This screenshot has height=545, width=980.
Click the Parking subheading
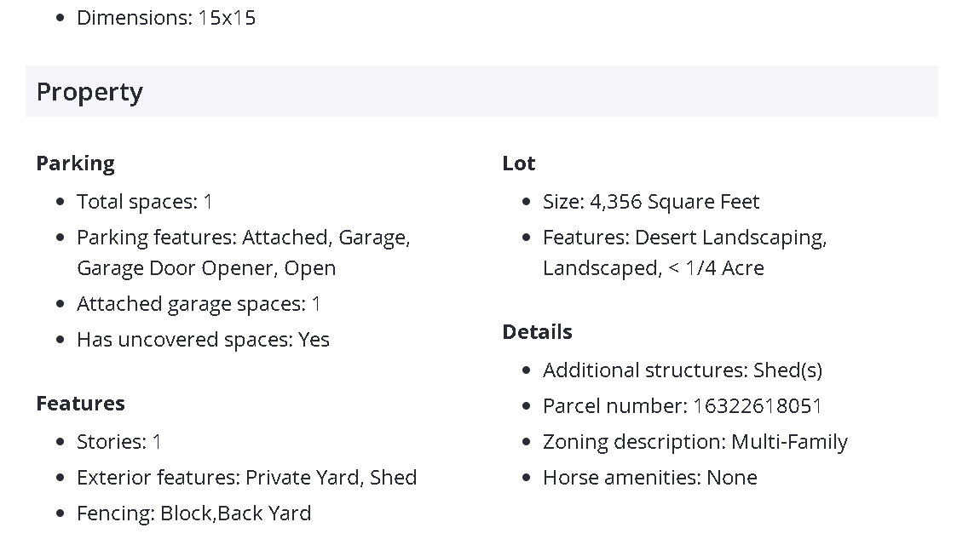(x=75, y=163)
